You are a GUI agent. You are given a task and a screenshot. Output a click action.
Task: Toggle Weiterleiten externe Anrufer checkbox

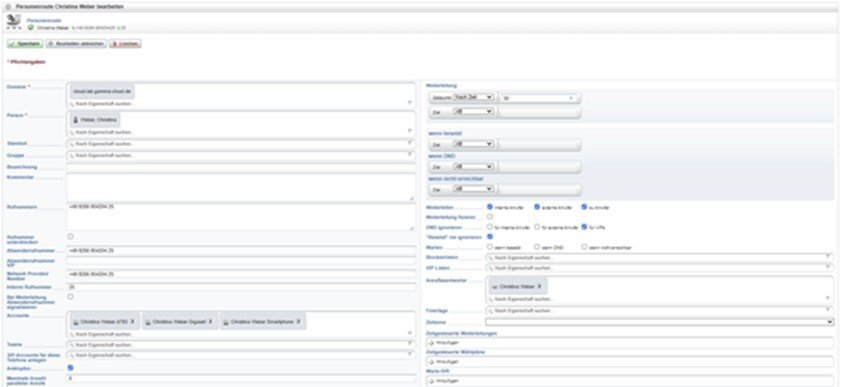tap(537, 206)
